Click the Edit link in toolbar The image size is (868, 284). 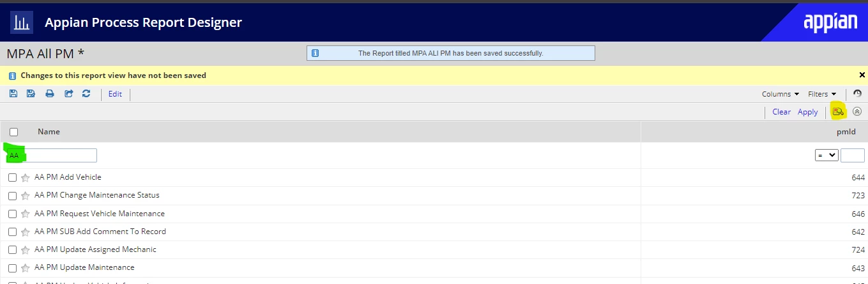pyautogui.click(x=115, y=94)
